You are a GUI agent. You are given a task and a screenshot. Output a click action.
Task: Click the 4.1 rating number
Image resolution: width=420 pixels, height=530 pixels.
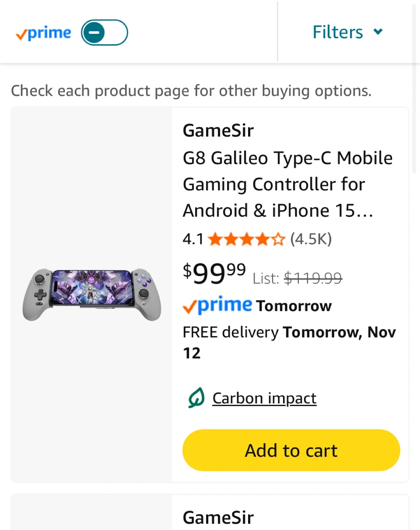[x=193, y=239]
